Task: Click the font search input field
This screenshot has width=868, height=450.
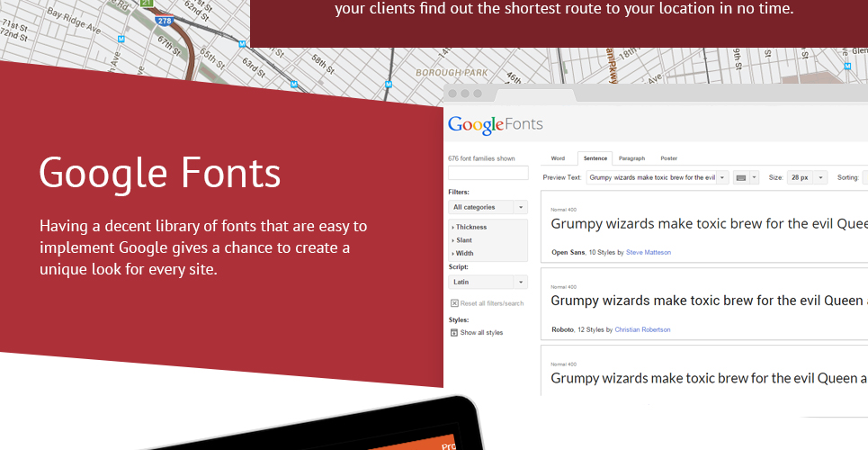Action: point(488,173)
